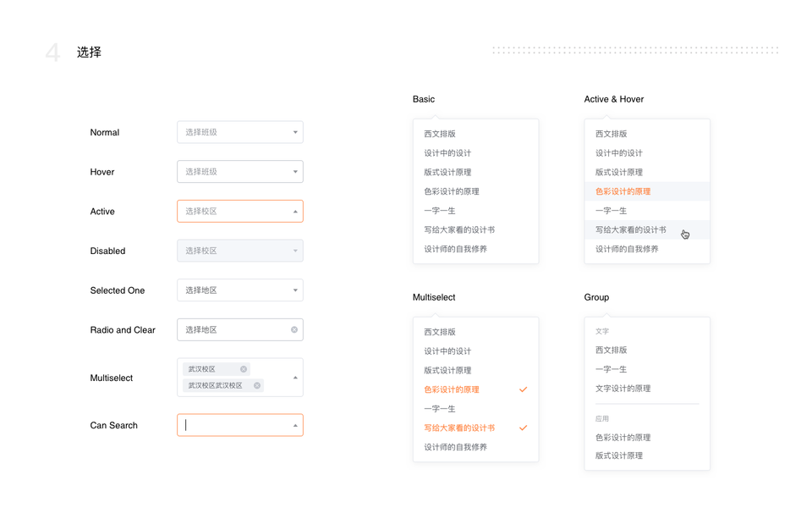Remove the 武汉校区 tag
812x508 pixels.
tap(244, 369)
